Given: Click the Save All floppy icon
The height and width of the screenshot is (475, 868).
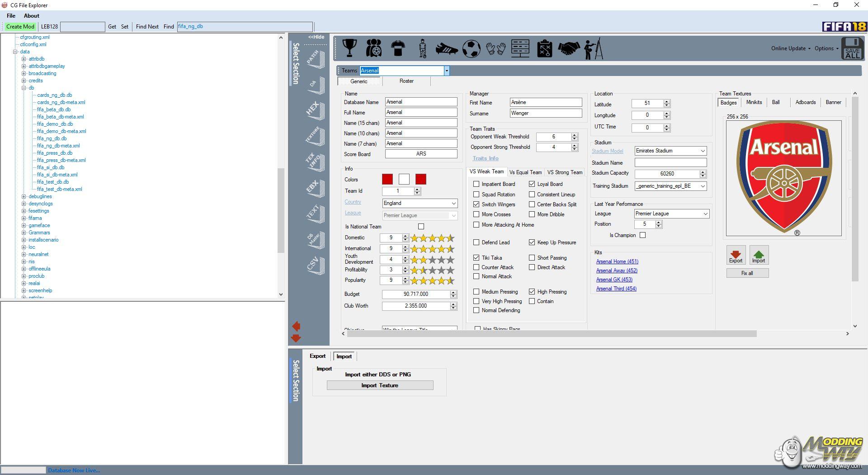Looking at the screenshot, I should 852,48.
